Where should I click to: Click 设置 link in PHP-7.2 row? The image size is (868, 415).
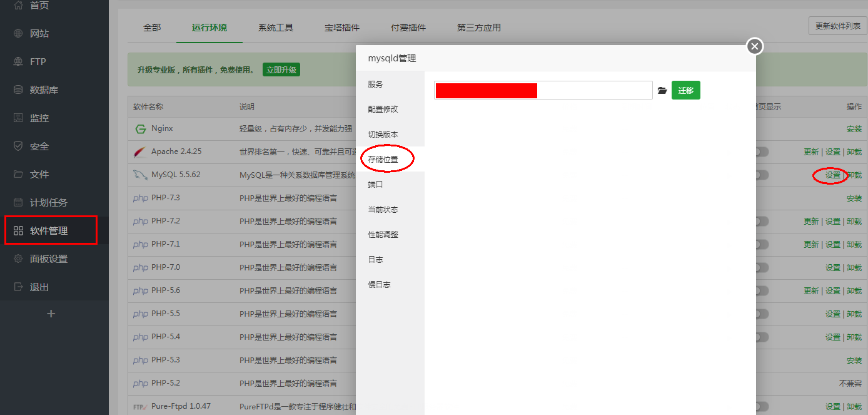pyautogui.click(x=833, y=222)
